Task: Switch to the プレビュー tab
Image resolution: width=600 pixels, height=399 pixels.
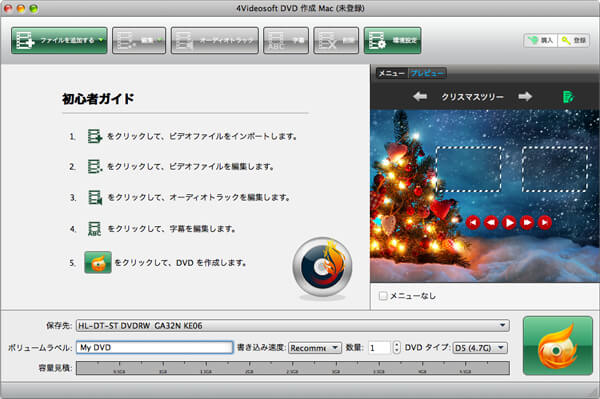Action: pos(427,73)
